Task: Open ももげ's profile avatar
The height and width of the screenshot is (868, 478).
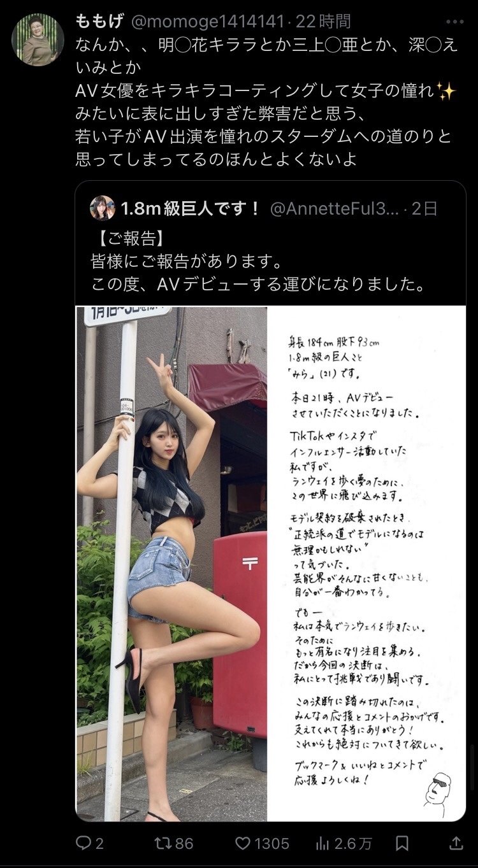Action: [38, 39]
